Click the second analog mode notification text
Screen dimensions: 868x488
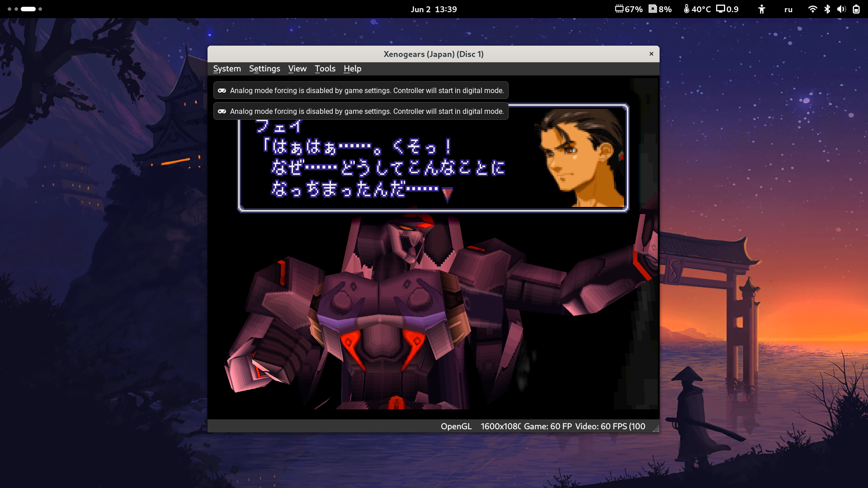367,111
